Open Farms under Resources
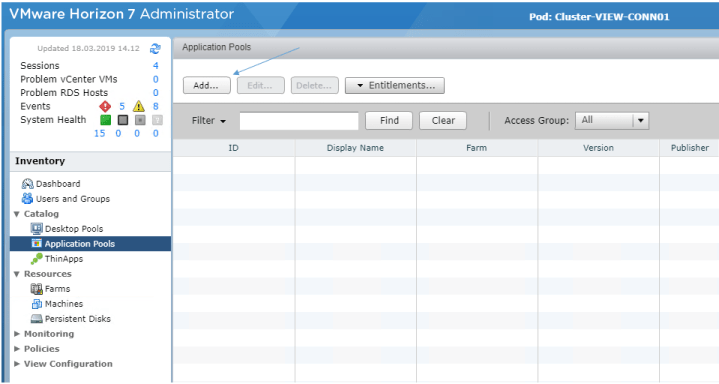Image resolution: width=719 pixels, height=384 pixels. click(57, 289)
